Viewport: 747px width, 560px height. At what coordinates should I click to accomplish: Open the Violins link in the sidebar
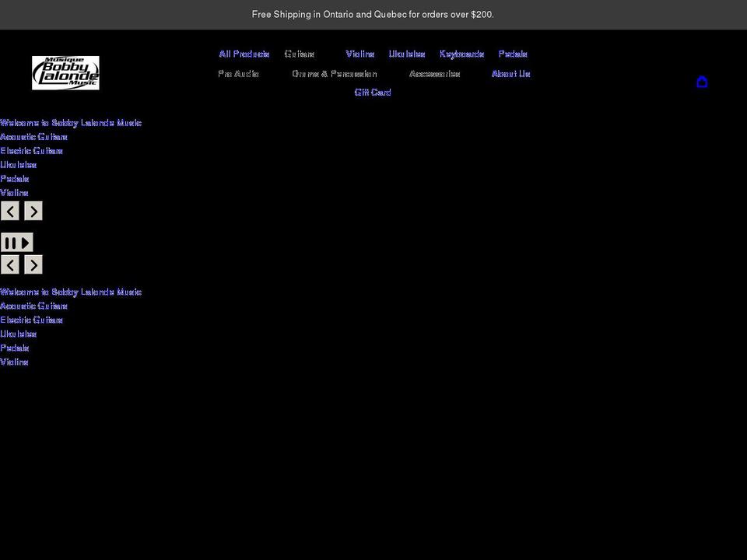tap(14, 192)
